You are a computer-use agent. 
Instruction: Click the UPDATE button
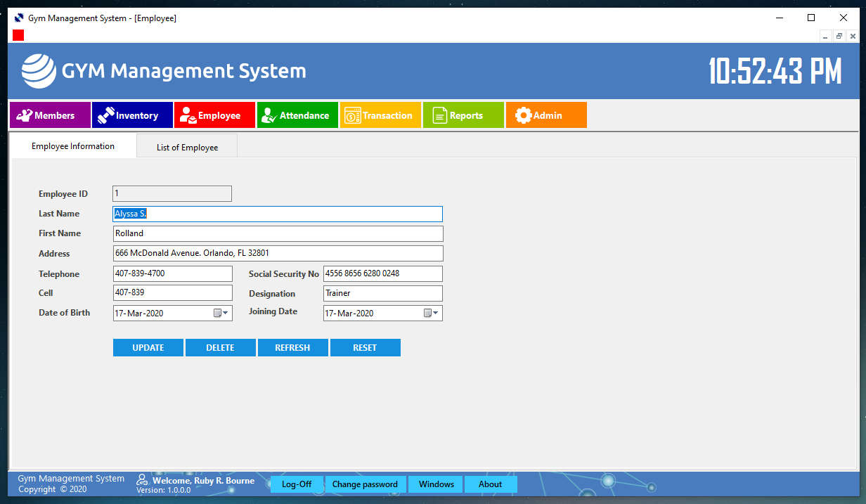[x=148, y=347]
